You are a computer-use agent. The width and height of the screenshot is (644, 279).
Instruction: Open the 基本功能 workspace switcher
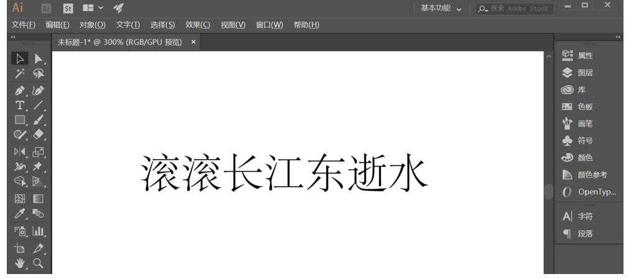click(x=441, y=8)
